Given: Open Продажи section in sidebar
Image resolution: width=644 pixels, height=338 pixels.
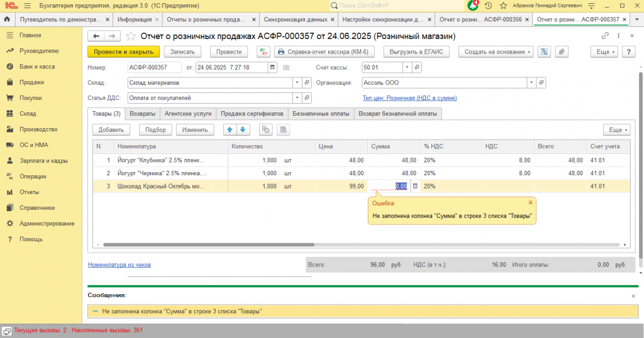Looking at the screenshot, I should (x=31, y=82).
